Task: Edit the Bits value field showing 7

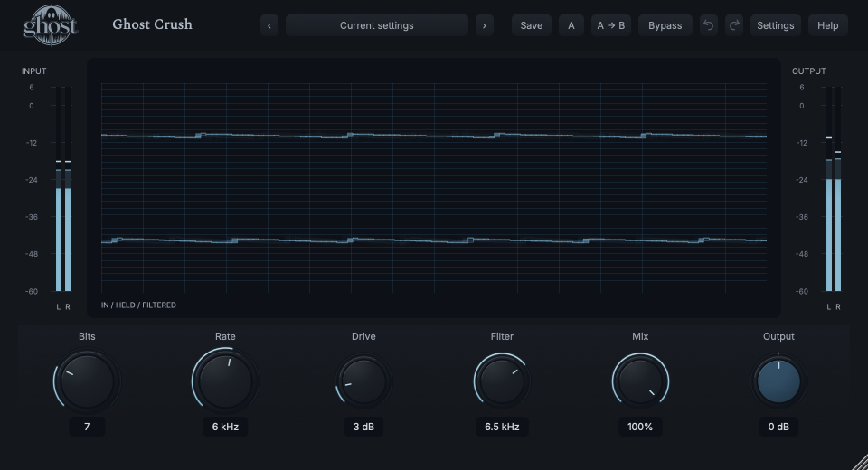Action: point(87,427)
